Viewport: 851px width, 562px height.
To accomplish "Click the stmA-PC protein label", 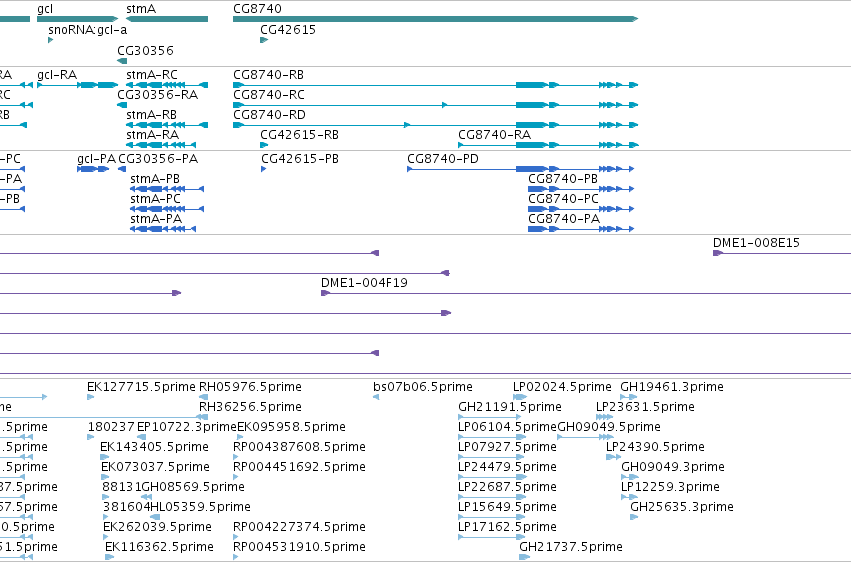I will [155, 199].
